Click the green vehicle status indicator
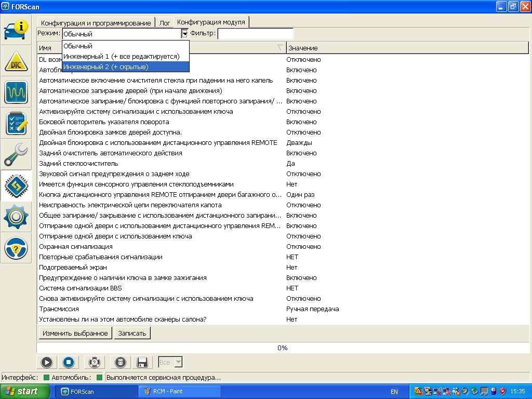Viewport: 532px width, 399px height. click(99, 377)
